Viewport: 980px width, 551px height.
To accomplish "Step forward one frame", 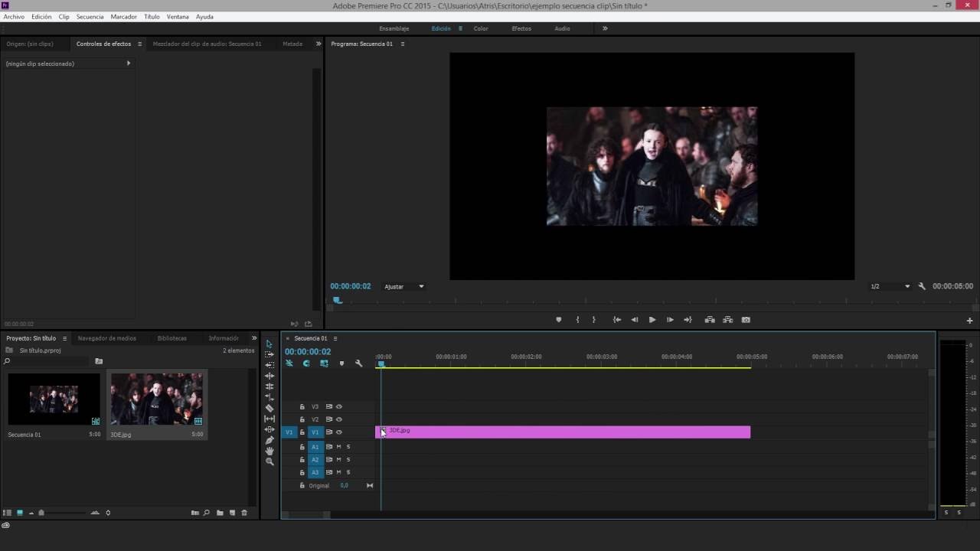I will (670, 320).
